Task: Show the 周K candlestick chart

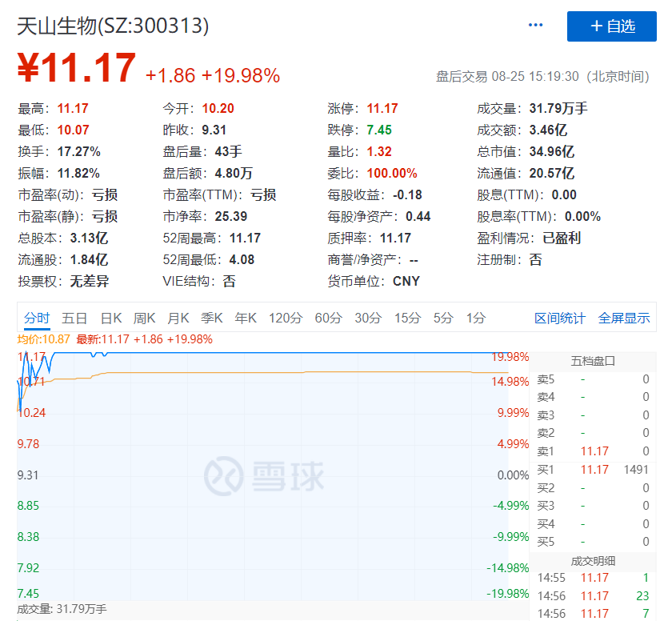Action: [x=145, y=318]
